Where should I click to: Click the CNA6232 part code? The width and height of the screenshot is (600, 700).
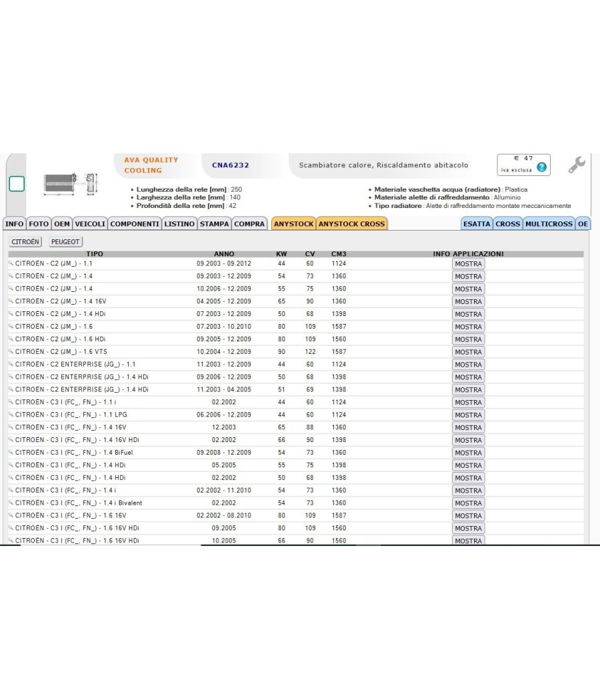tap(231, 165)
